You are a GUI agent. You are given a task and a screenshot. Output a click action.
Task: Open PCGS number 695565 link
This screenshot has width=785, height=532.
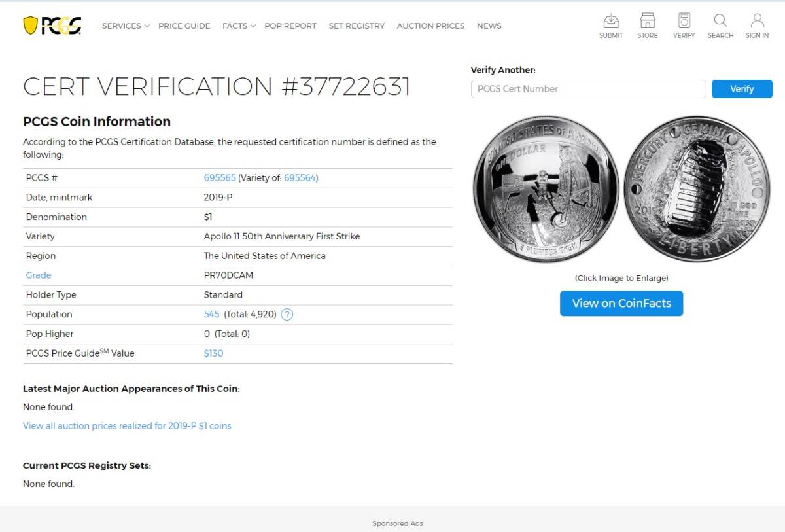click(x=220, y=178)
